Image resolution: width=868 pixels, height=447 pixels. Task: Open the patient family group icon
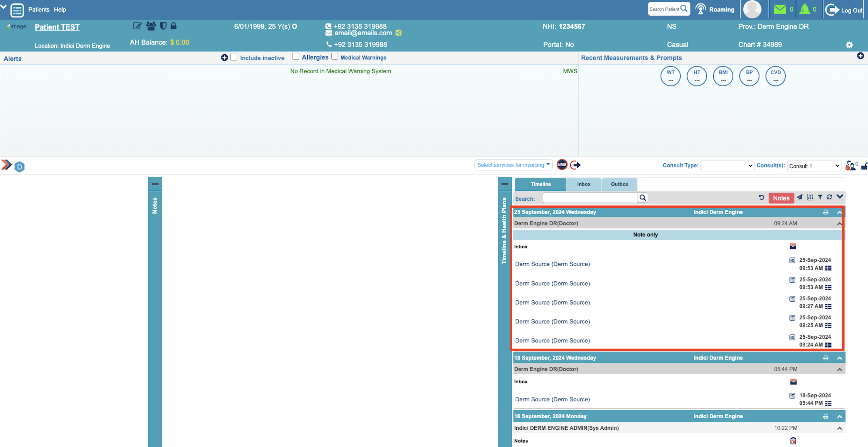[151, 26]
